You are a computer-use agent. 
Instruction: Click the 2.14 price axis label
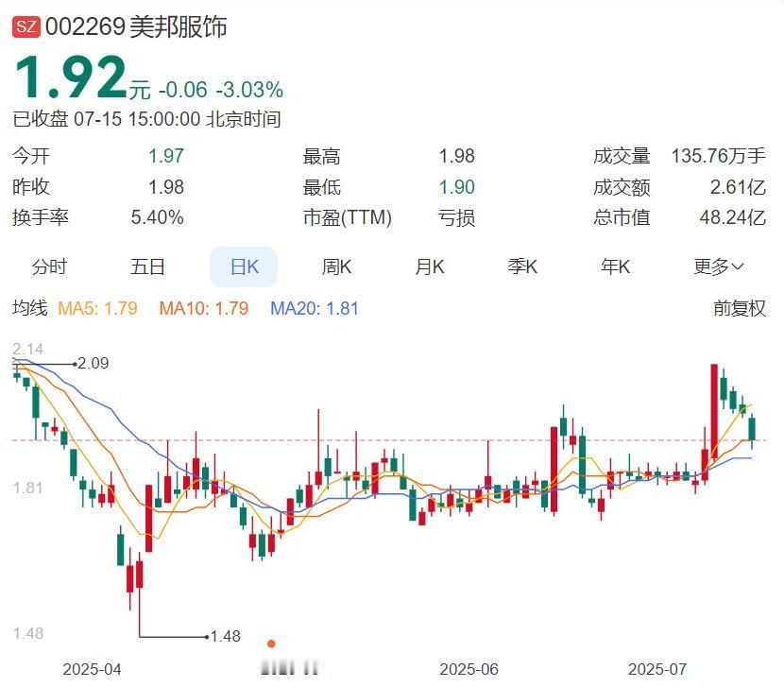(x=28, y=349)
